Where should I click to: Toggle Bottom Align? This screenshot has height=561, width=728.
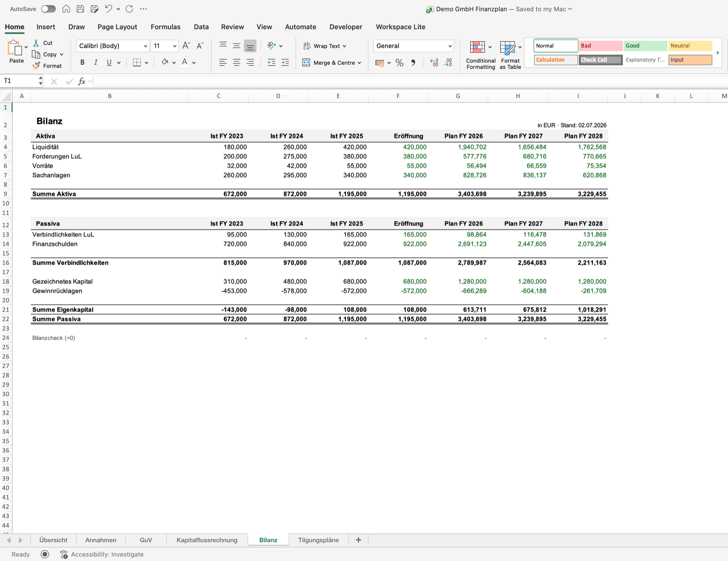(x=250, y=46)
